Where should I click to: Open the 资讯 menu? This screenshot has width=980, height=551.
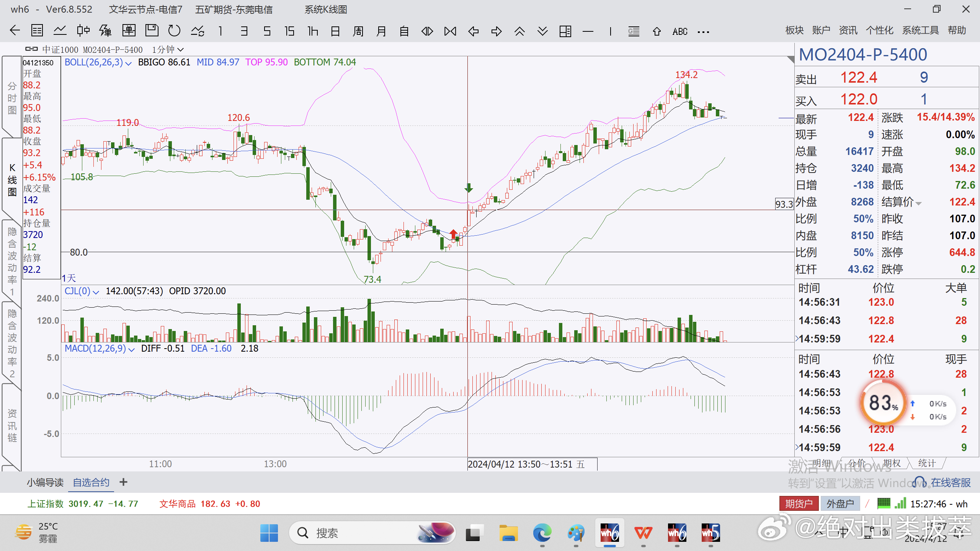[x=848, y=30]
